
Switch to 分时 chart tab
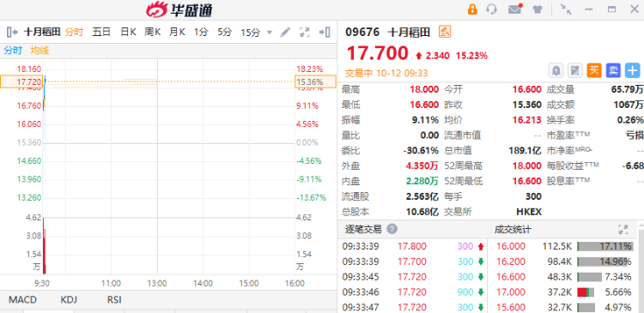tap(74, 32)
